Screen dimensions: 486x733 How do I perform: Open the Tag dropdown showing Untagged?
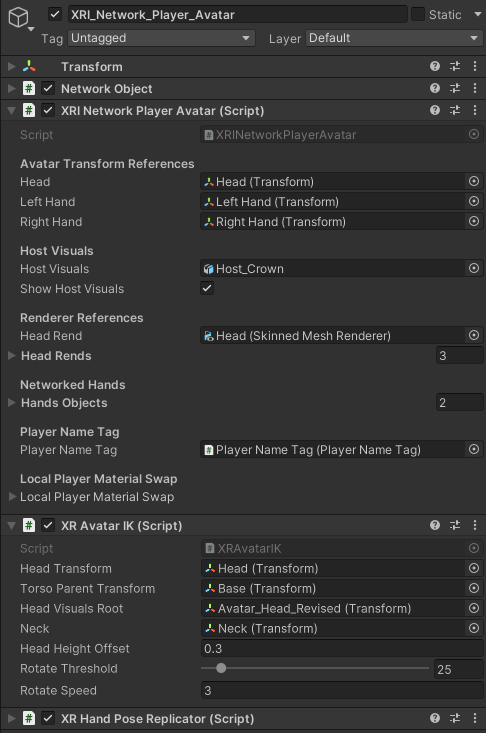pos(162,38)
